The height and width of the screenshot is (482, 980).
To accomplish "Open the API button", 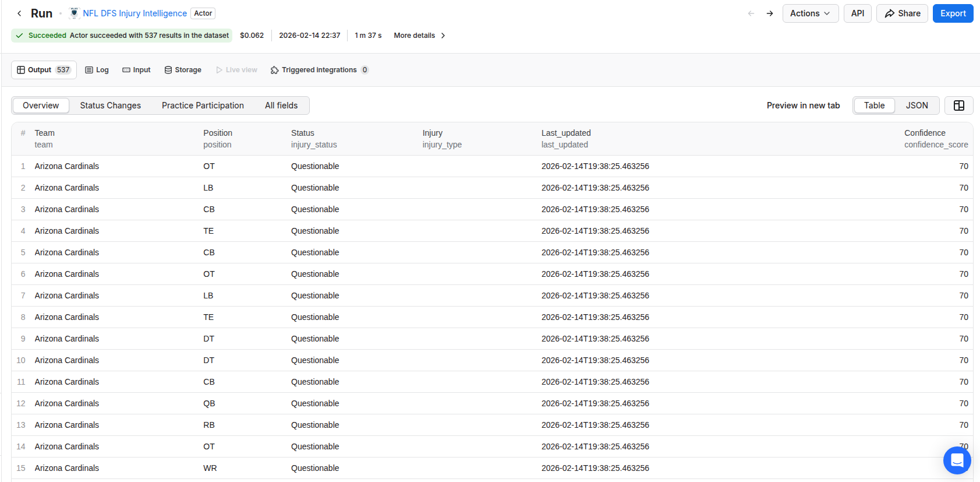I will click(857, 13).
